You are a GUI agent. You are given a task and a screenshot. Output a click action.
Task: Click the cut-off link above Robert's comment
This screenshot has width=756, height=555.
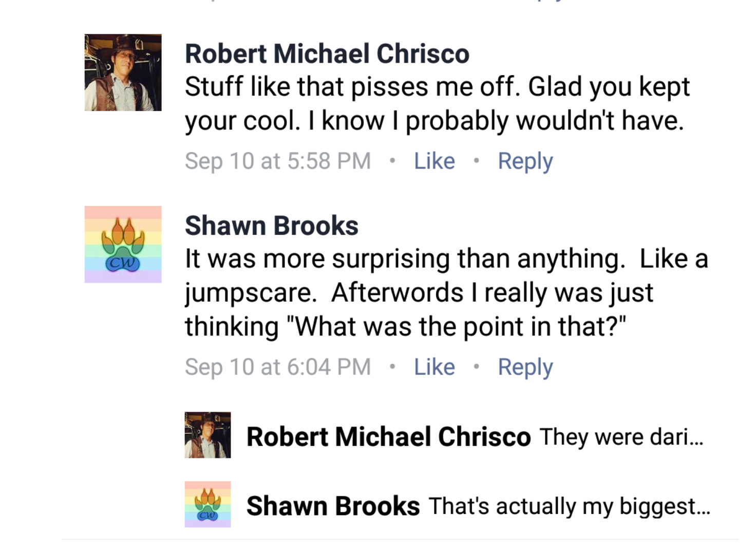pos(550,2)
